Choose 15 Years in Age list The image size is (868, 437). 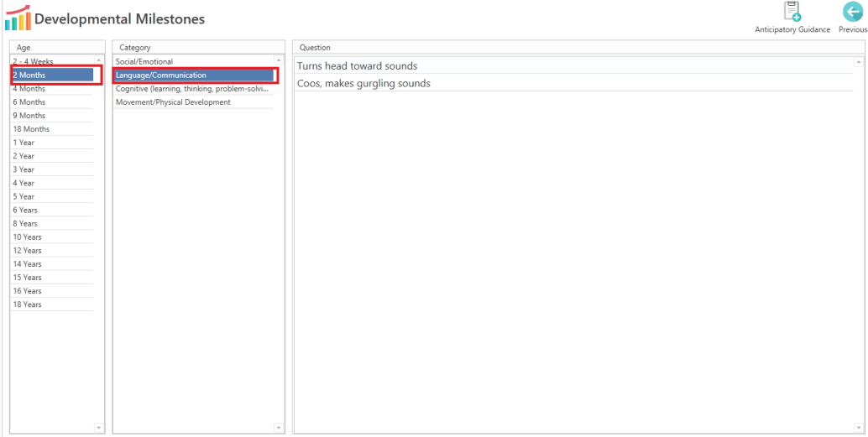(52, 277)
